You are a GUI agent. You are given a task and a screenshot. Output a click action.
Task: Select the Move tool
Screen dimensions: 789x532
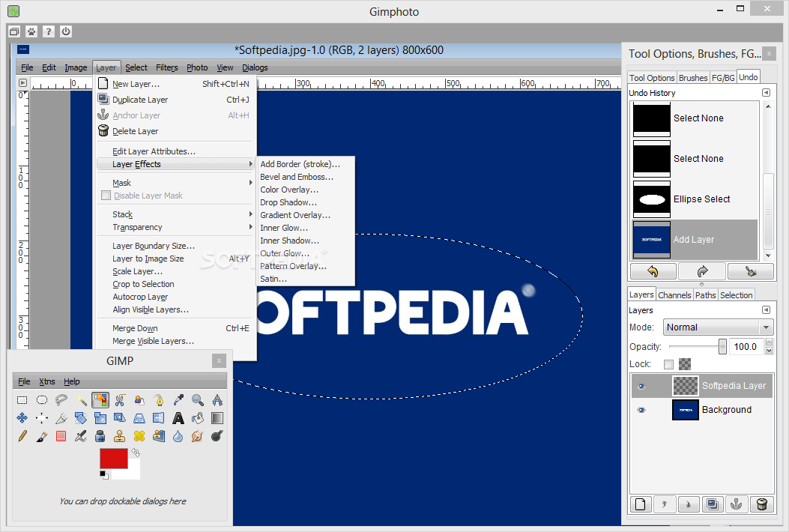[x=22, y=418]
